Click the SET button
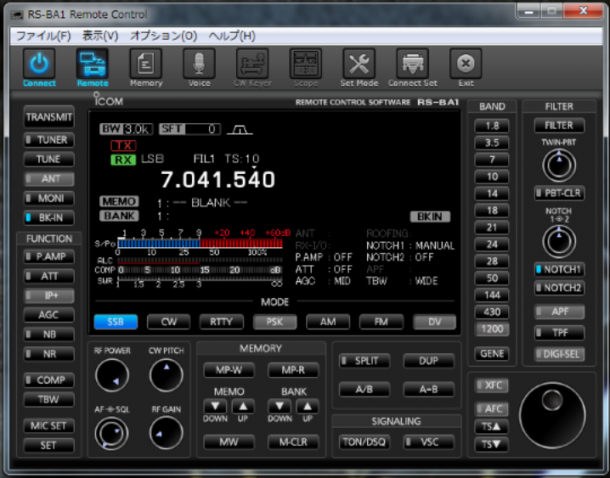Image resolution: width=610 pixels, height=478 pixels. click(x=49, y=445)
